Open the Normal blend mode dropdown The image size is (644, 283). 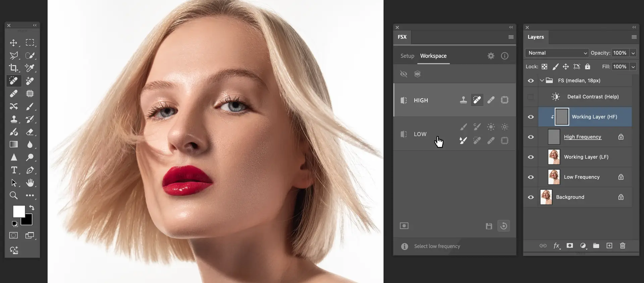pyautogui.click(x=557, y=53)
